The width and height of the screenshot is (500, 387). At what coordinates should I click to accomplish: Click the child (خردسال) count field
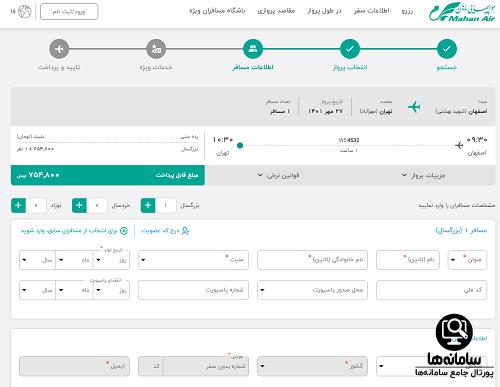pos(97,205)
